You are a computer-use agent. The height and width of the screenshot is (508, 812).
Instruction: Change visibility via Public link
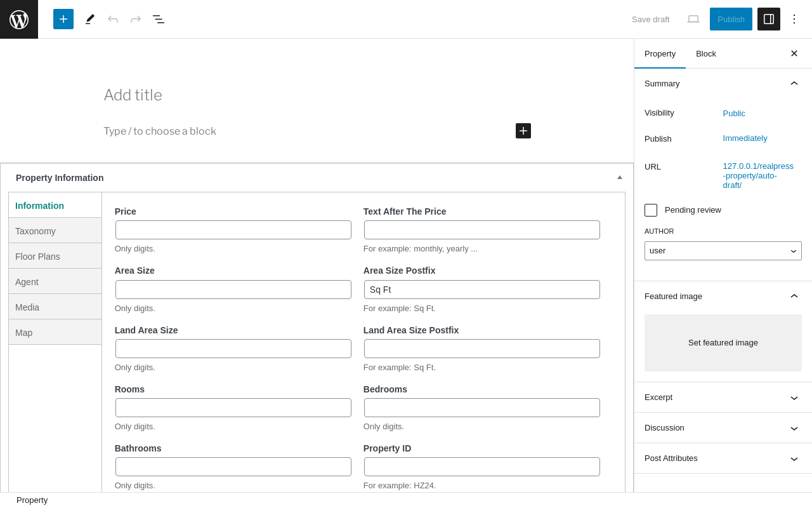734,113
